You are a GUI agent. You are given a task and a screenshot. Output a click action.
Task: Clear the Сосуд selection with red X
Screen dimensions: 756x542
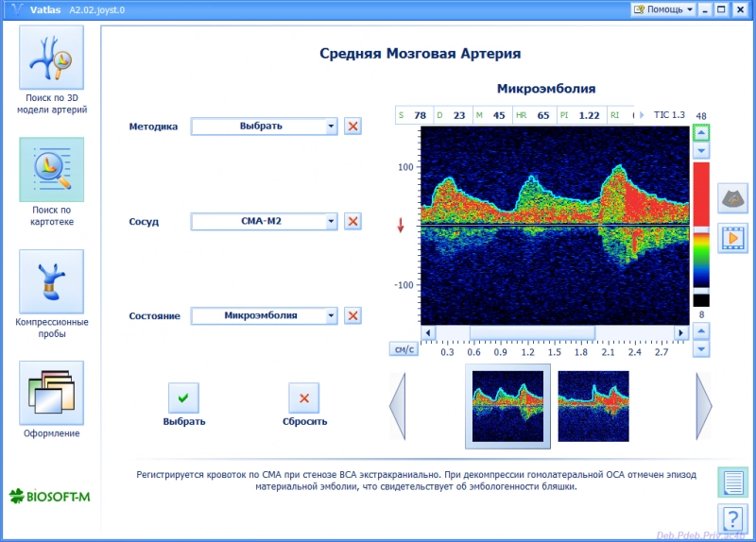pos(352,221)
